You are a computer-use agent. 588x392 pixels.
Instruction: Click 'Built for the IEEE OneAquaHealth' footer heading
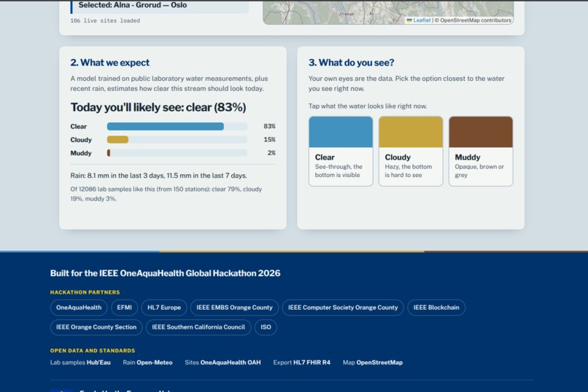tap(166, 273)
